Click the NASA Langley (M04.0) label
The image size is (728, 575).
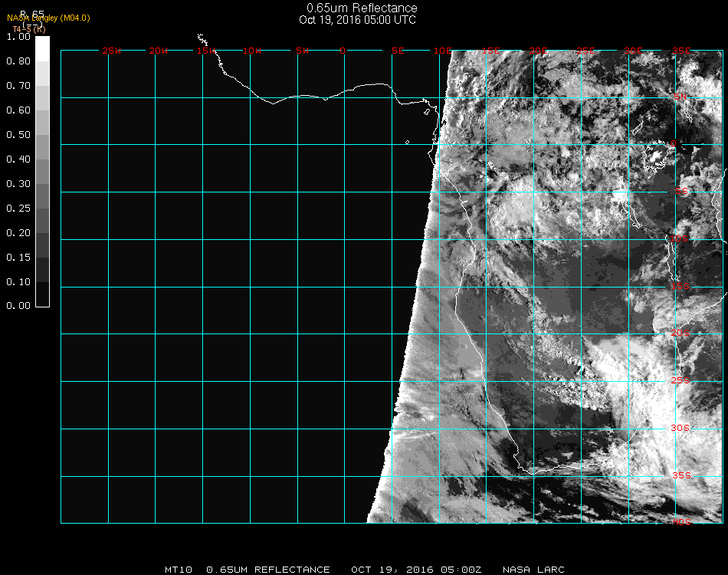pos(48,18)
